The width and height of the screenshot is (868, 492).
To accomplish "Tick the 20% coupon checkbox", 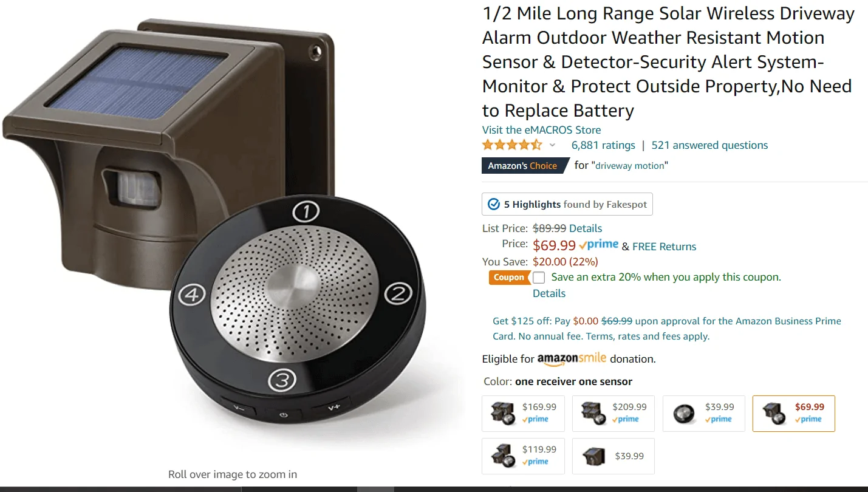I will pos(539,278).
